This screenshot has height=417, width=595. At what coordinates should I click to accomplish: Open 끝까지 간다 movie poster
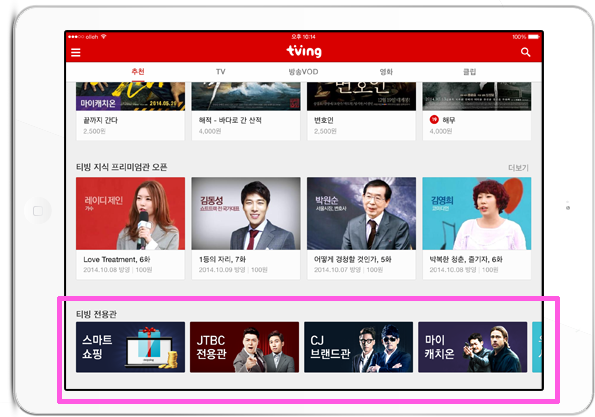pos(131,96)
